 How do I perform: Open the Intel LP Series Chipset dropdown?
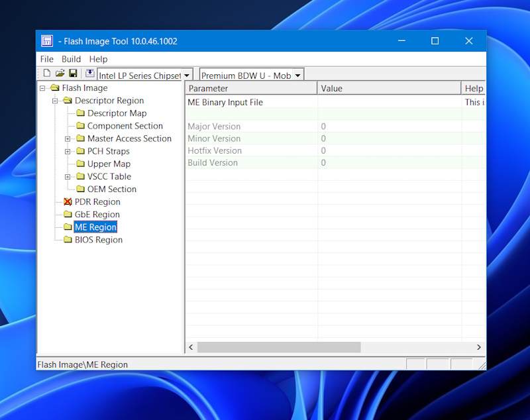187,76
